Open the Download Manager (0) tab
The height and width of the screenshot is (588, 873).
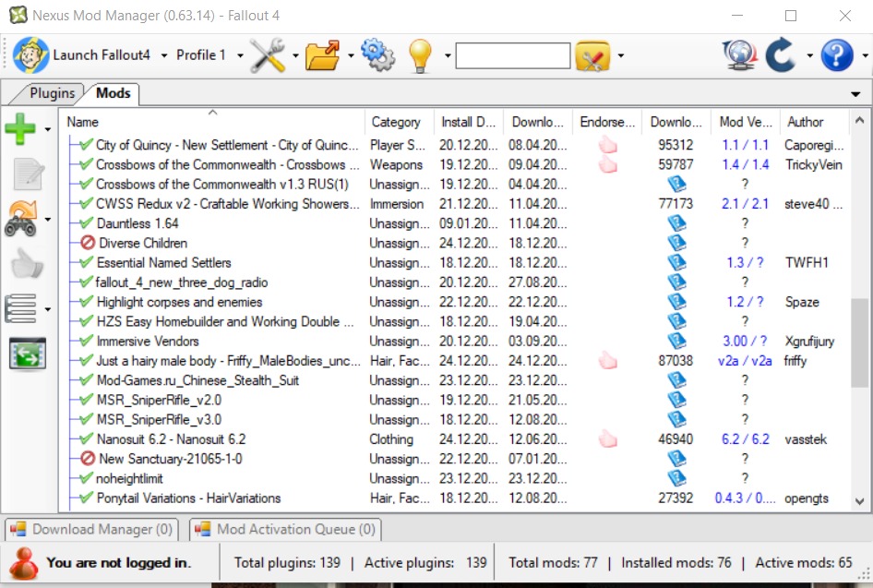click(x=92, y=529)
